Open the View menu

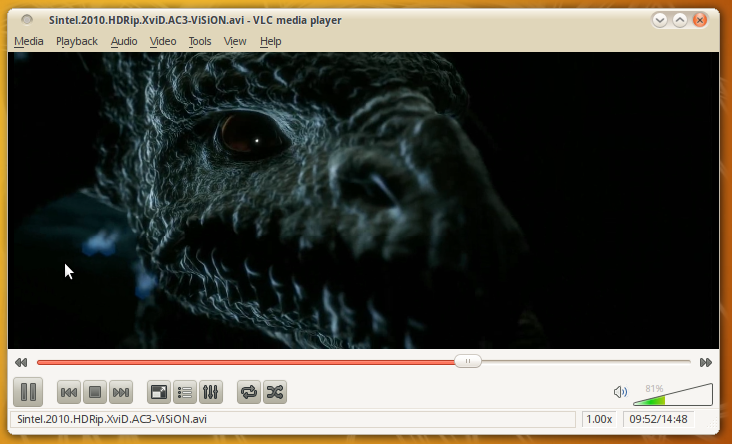(x=235, y=42)
